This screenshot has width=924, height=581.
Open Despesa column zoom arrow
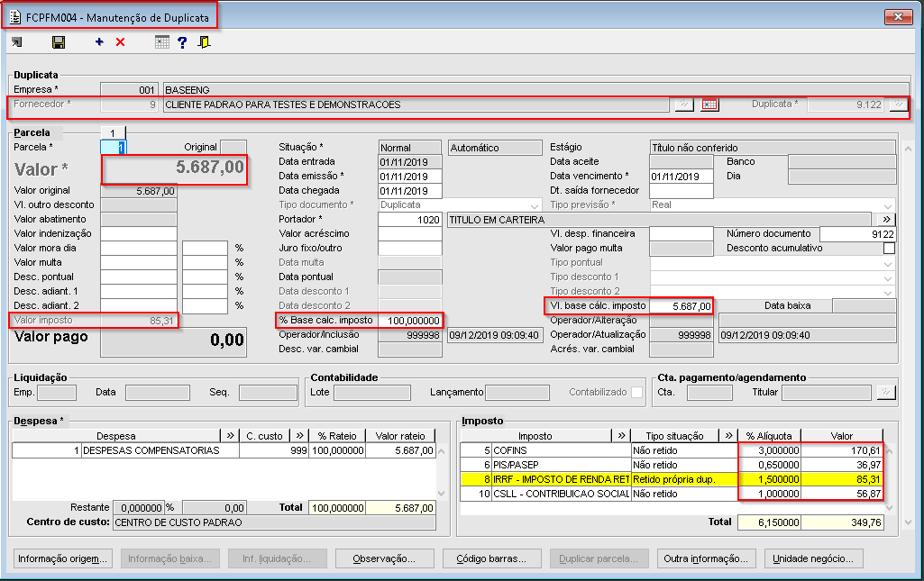pos(230,436)
